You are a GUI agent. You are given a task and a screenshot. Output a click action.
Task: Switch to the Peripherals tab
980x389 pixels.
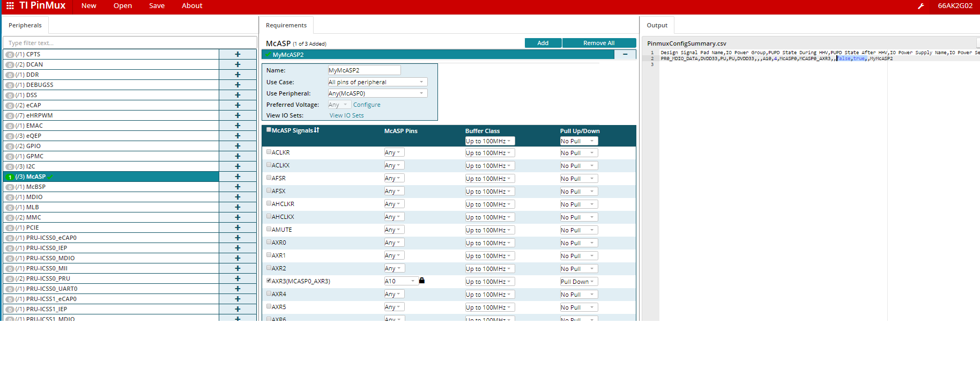pos(25,25)
